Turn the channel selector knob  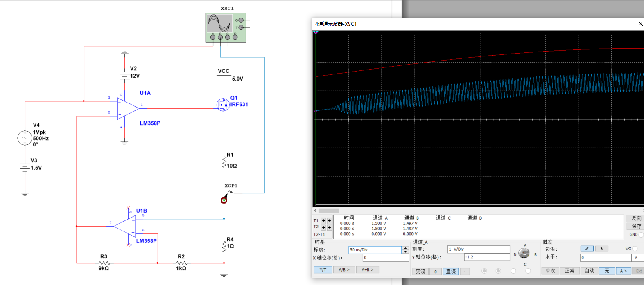(x=524, y=254)
